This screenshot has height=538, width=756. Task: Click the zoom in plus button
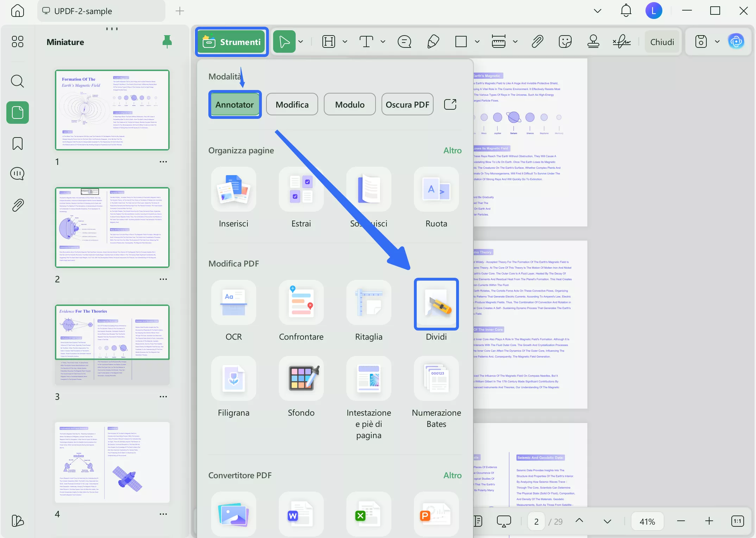point(709,521)
